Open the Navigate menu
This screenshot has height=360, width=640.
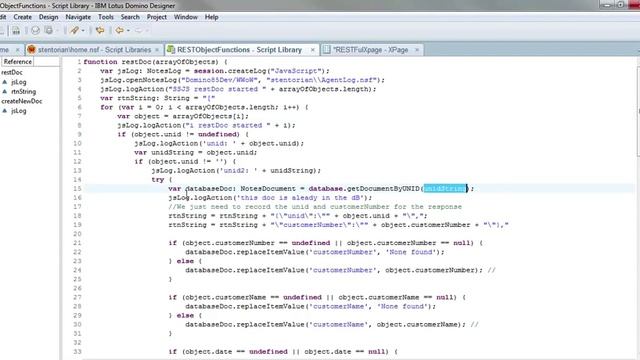click(78, 17)
